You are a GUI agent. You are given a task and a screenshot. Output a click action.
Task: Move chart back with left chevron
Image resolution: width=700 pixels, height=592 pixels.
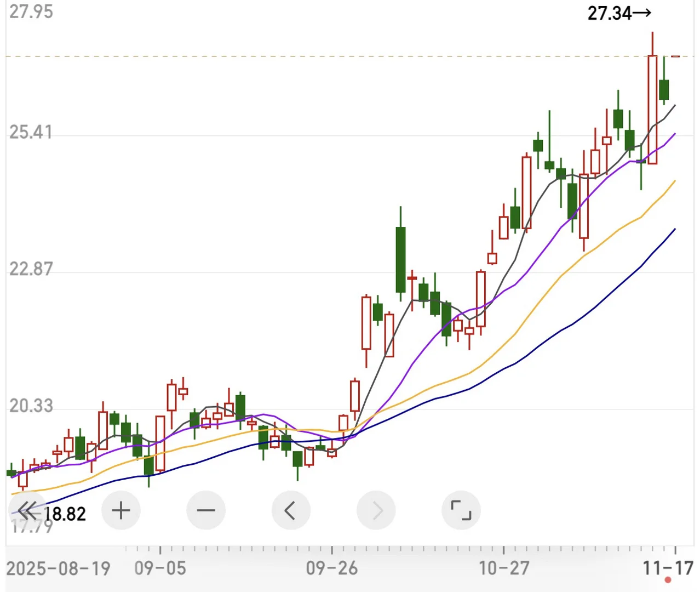[291, 510]
